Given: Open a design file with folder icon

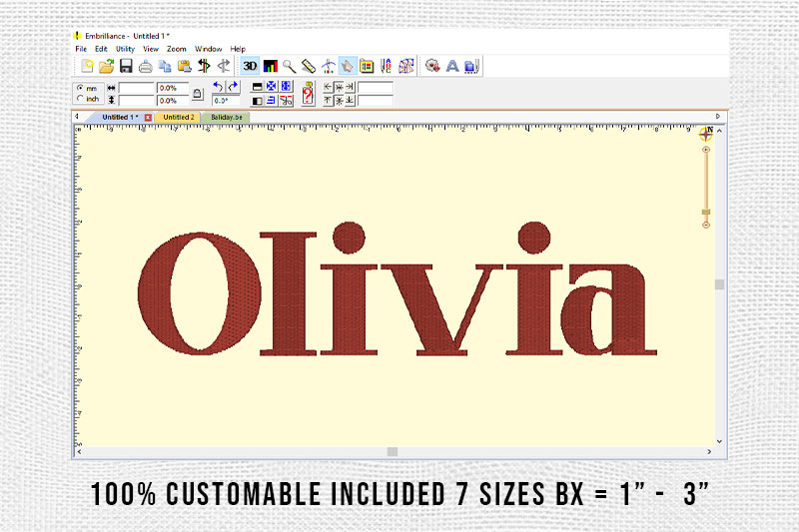Looking at the screenshot, I should pos(107,66).
